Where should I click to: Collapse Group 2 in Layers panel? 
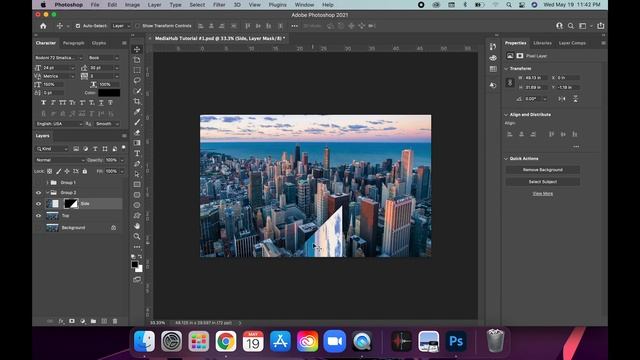click(x=47, y=193)
